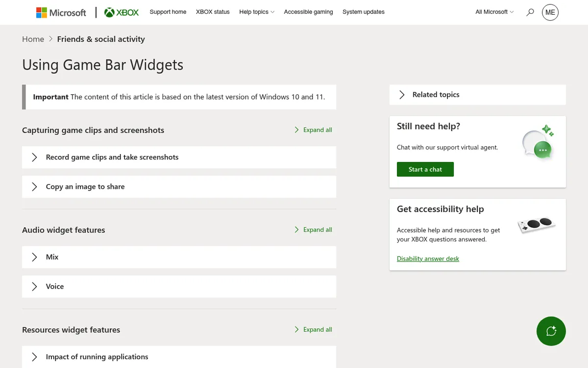The width and height of the screenshot is (588, 368).
Task: Go to Support home
Action: 168,12
